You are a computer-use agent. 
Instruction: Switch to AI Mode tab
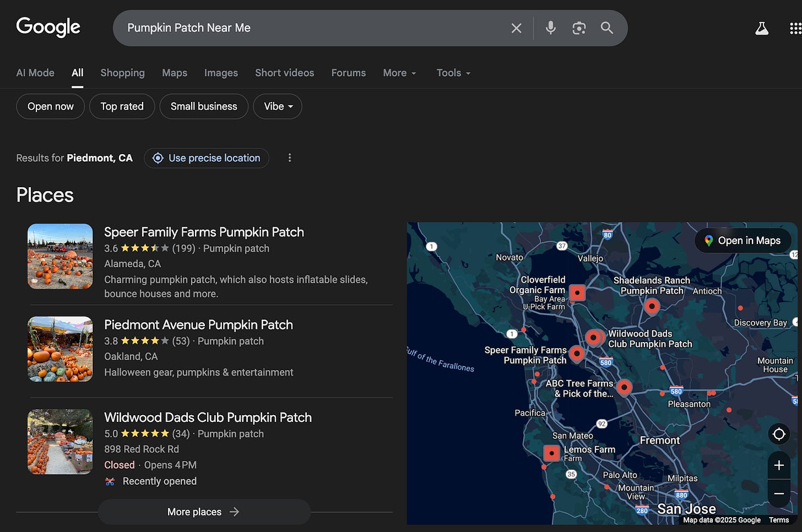[35, 73]
